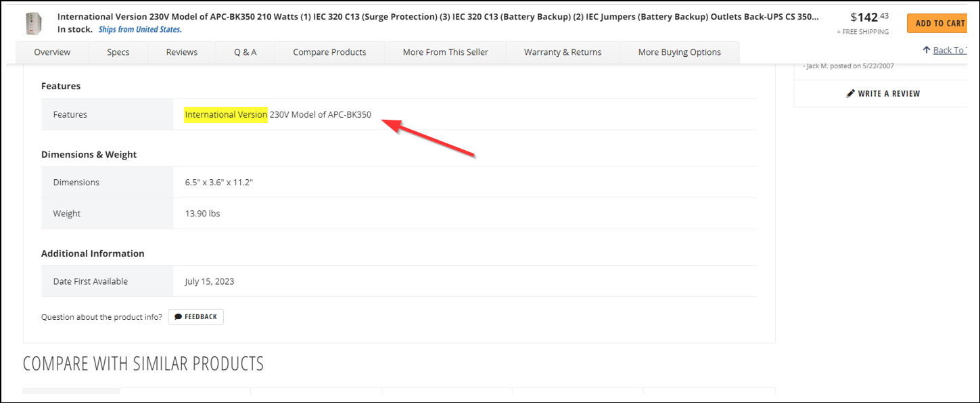
Task: Click the up arrow next to Back To Top
Action: [926, 49]
